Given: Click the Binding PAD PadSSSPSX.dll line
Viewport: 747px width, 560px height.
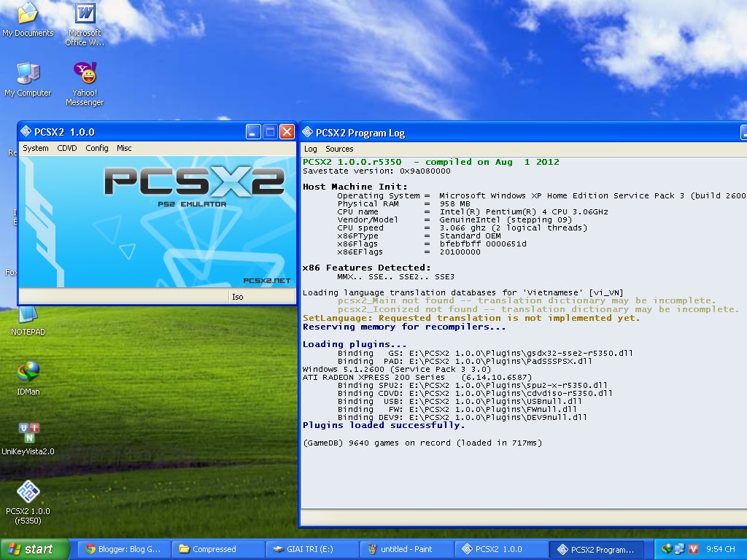Looking at the screenshot, I should click(465, 361).
